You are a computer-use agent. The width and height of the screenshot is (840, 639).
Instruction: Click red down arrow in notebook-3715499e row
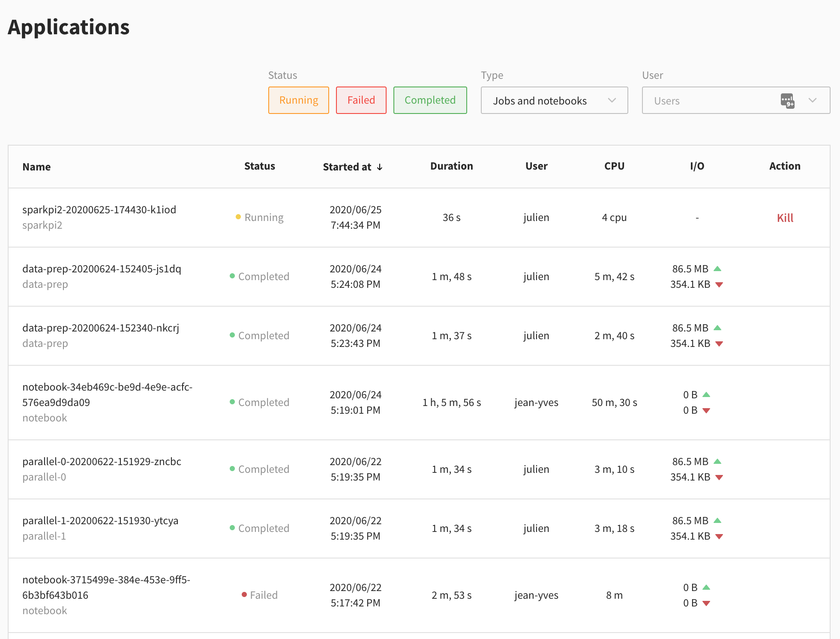click(707, 603)
